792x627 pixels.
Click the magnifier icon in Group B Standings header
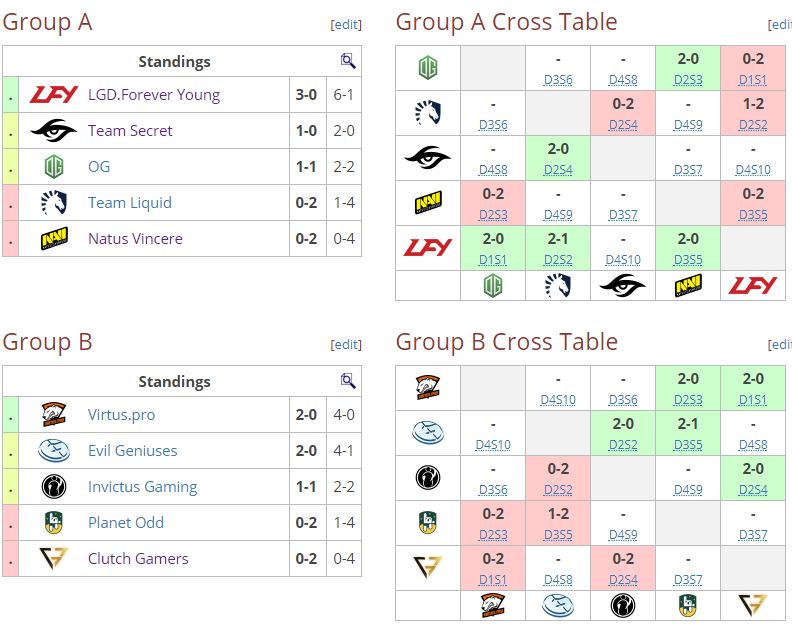click(x=348, y=381)
